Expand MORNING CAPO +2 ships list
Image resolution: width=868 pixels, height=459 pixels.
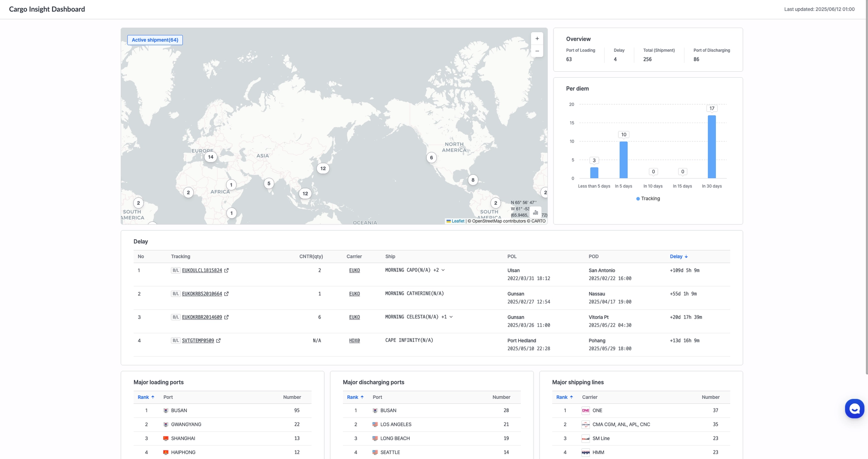point(443,270)
